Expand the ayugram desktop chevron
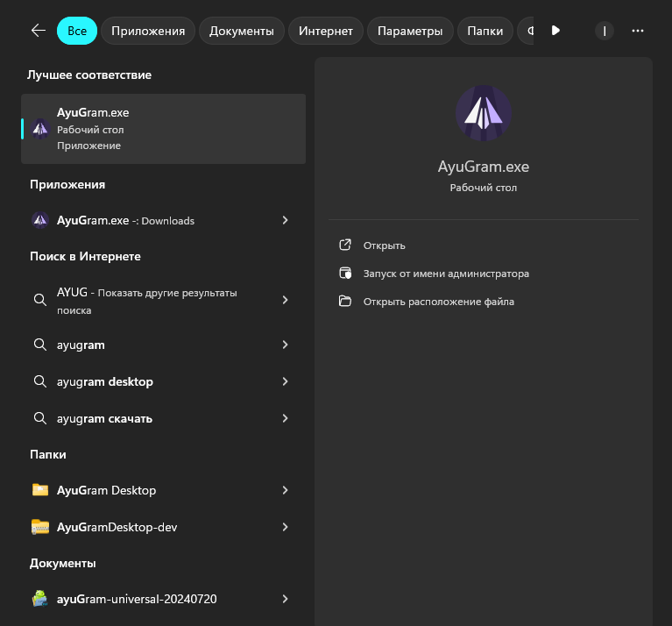The width and height of the screenshot is (672, 626). [285, 381]
